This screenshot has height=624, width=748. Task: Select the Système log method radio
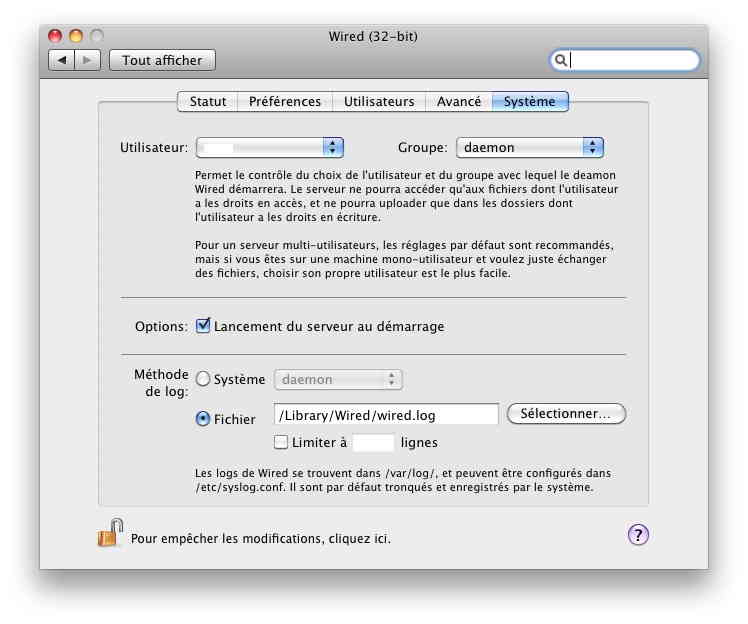(x=203, y=379)
